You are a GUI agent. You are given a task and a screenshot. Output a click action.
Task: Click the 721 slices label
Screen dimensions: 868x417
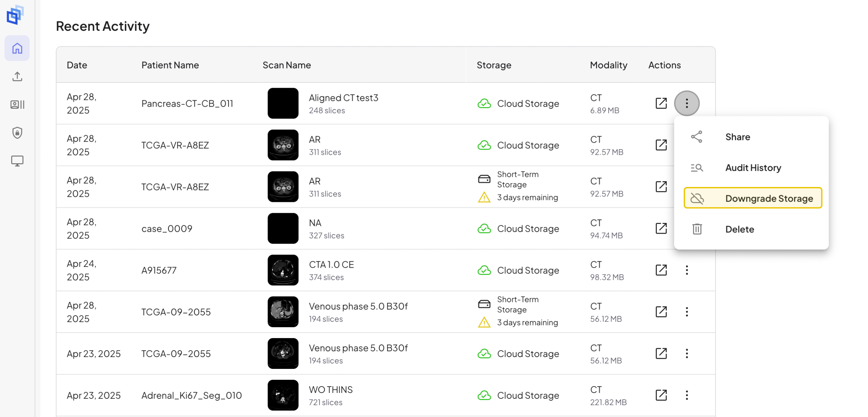(325, 402)
